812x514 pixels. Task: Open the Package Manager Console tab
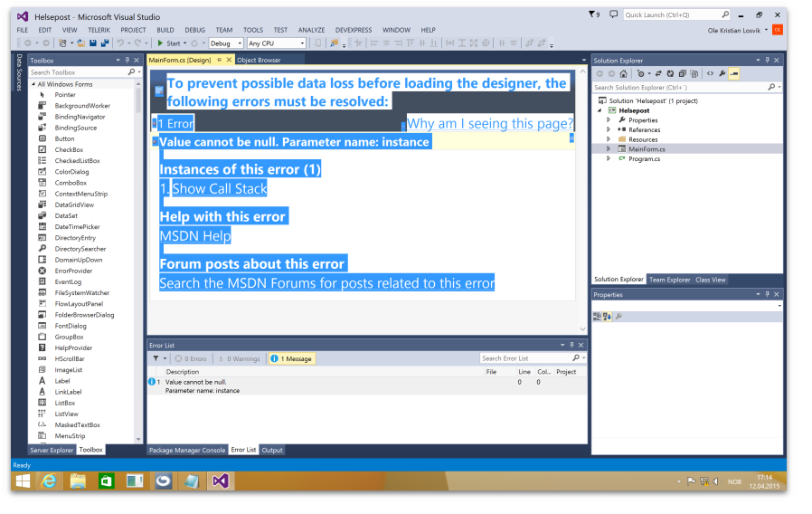tap(187, 451)
